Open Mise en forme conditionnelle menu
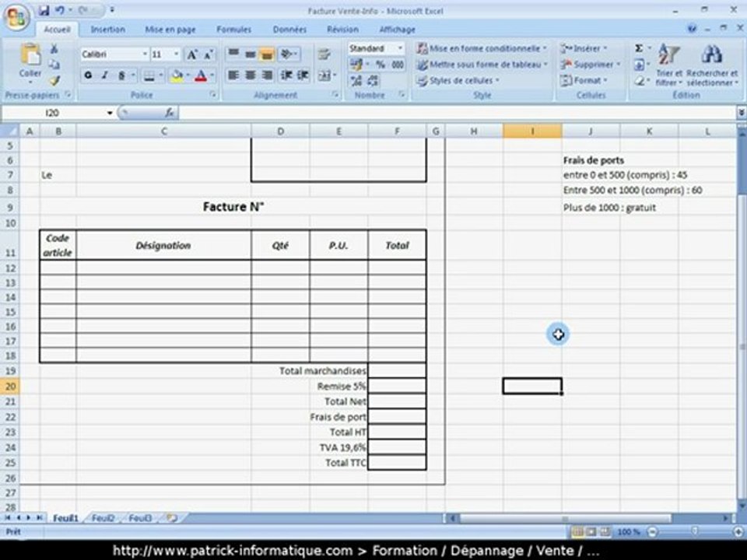747x560 pixels. (x=481, y=48)
